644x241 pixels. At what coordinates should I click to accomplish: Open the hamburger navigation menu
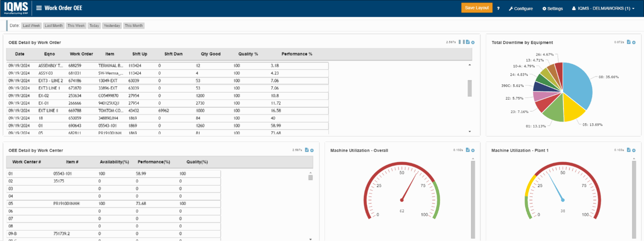(x=39, y=8)
